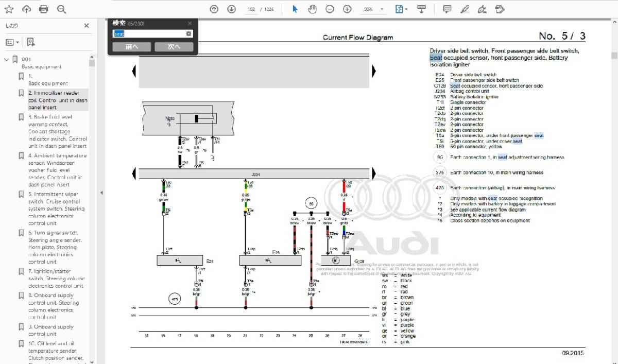Click the 前へ previous result button

pyautogui.click(x=132, y=47)
